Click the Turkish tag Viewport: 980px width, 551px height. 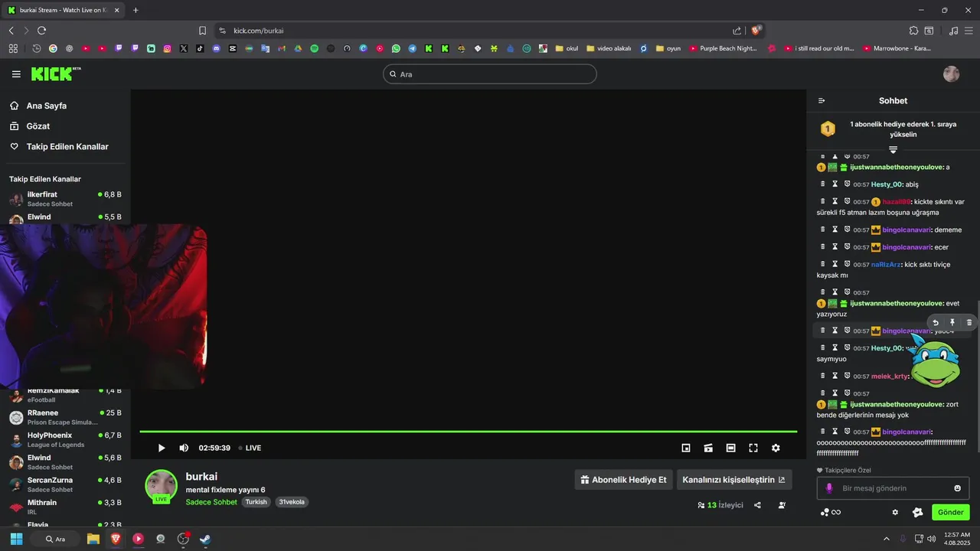[x=256, y=502]
